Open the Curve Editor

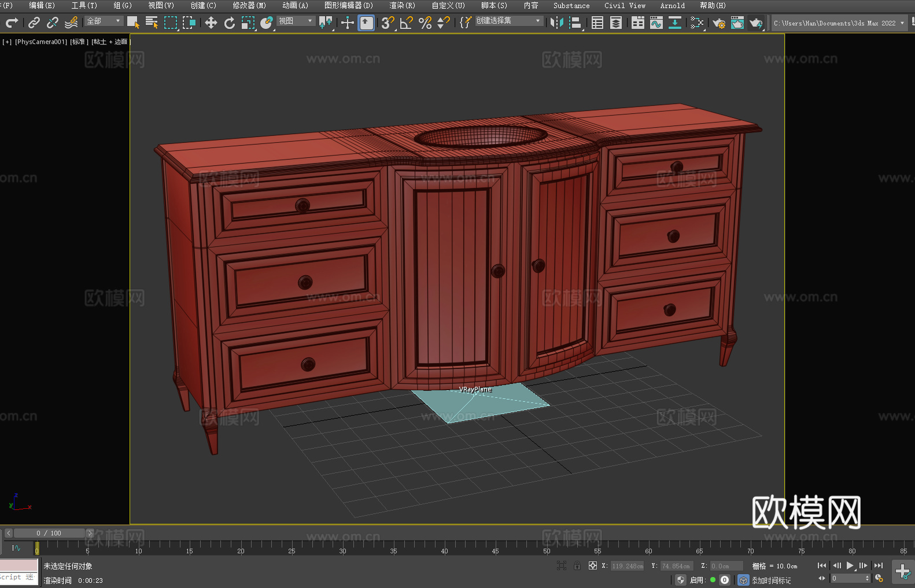point(656,23)
